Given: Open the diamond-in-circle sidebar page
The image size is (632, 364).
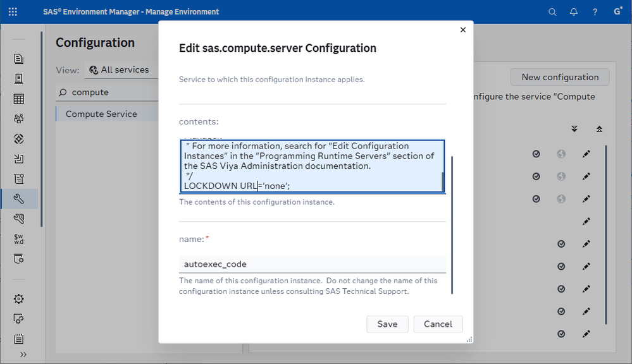Looking at the screenshot, I should coord(18,138).
